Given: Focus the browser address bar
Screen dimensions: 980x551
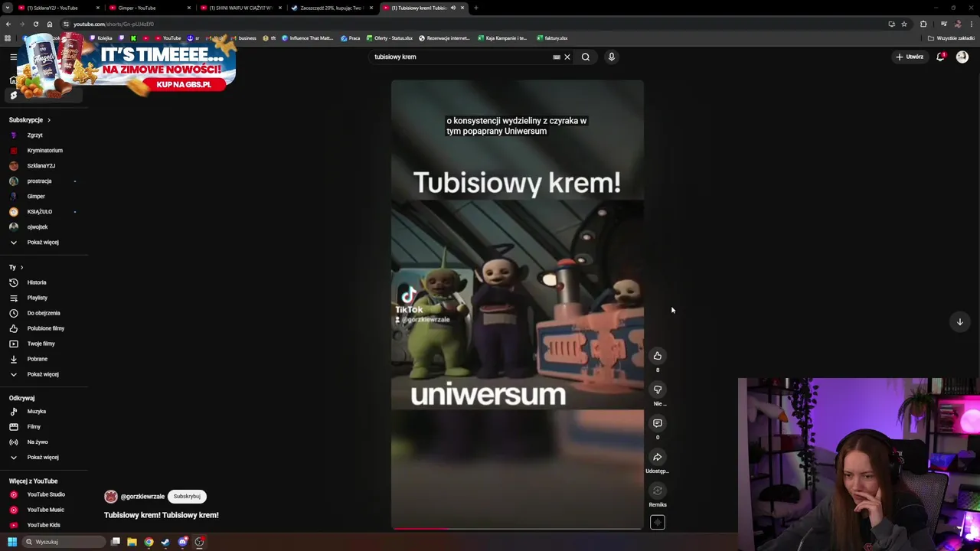Looking at the screenshot, I should click(x=475, y=24).
